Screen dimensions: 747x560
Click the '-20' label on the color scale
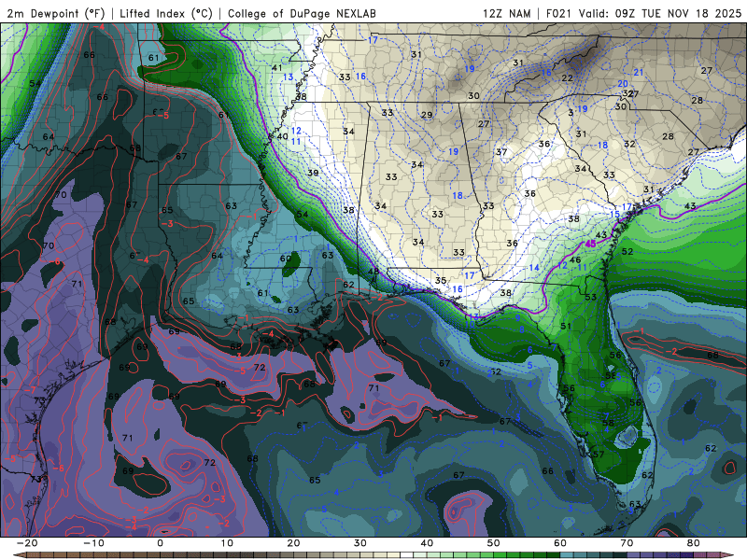click(x=26, y=543)
